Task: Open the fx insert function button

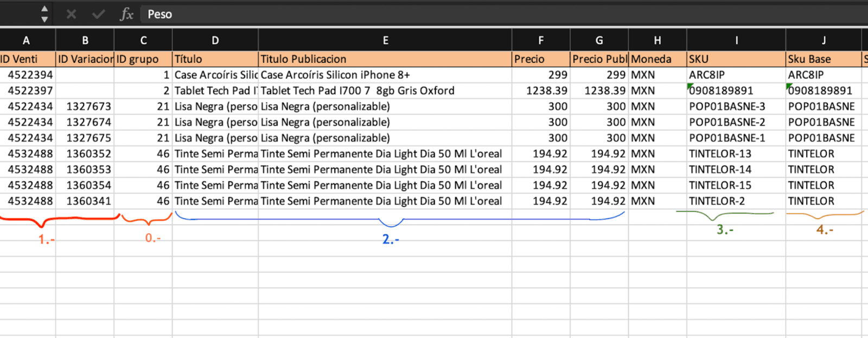Action: tap(126, 14)
